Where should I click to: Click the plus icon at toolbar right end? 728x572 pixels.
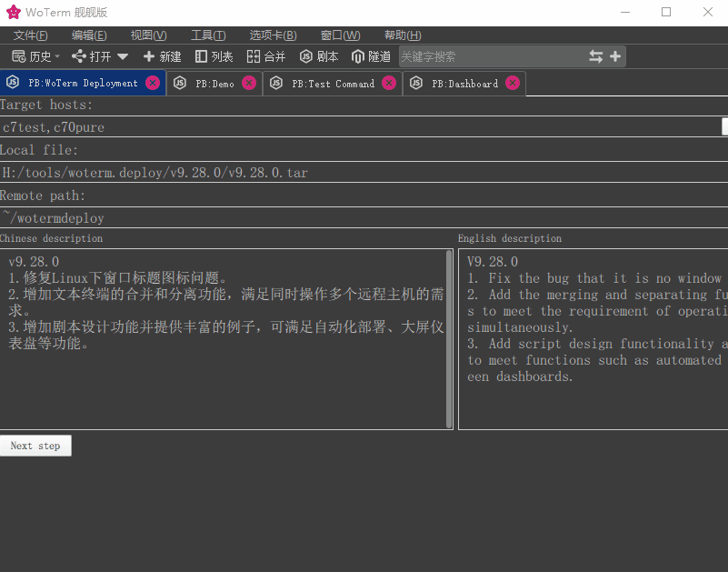coord(615,55)
